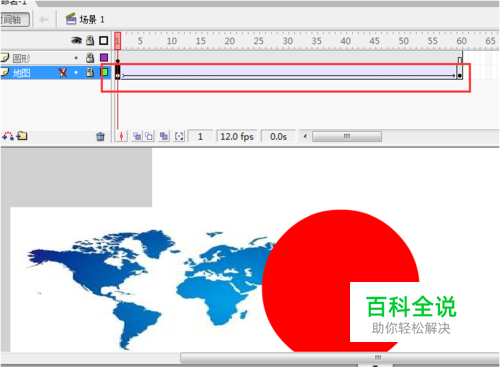Add a motion guide layer

coord(8,136)
